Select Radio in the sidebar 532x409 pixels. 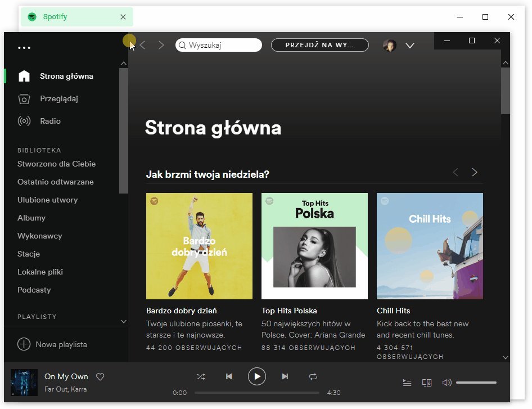pyautogui.click(x=50, y=121)
